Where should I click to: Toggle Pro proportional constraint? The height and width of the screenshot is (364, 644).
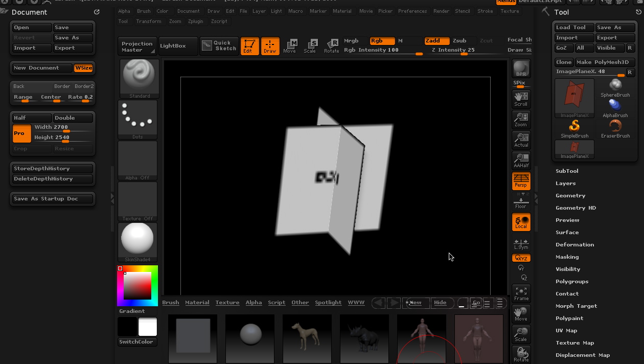click(x=22, y=133)
